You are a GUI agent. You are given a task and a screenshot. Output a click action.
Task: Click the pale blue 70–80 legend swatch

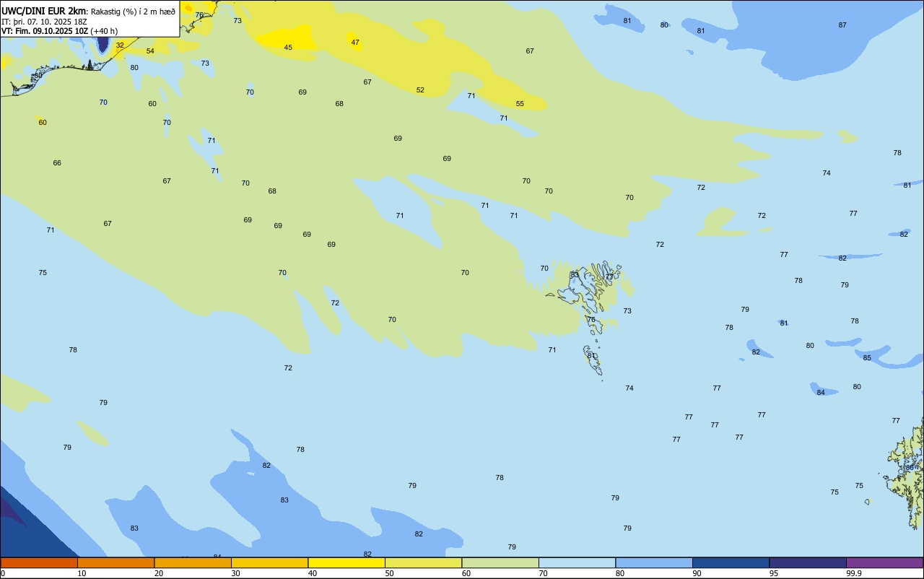(577, 562)
